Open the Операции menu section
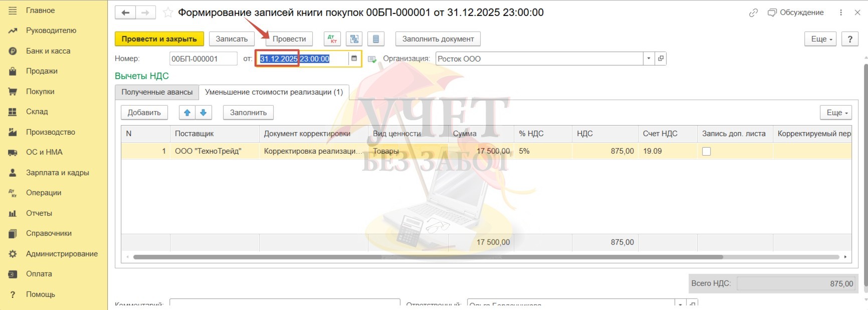Viewport: 868px width, 310px height. pyautogui.click(x=44, y=193)
